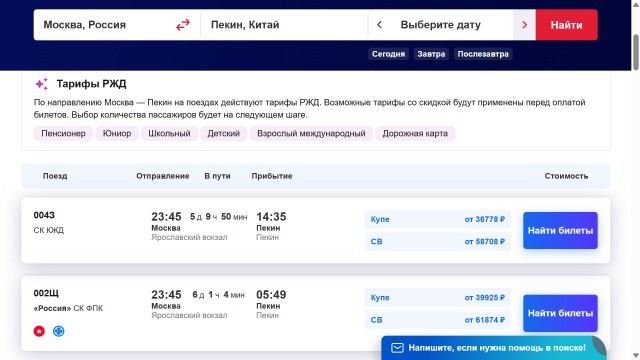Go to previous date with left chevron
Image resolution: width=640 pixels, height=360 pixels.
point(379,25)
